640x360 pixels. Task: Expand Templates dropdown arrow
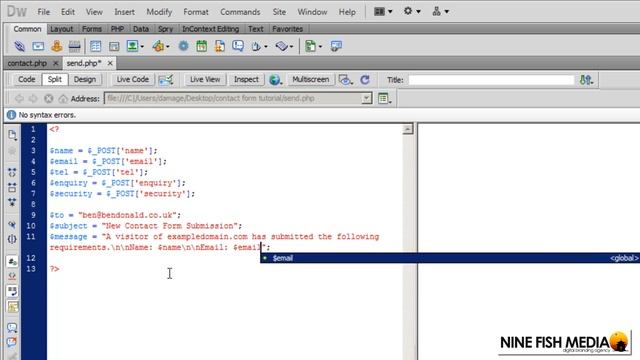pos(320,47)
